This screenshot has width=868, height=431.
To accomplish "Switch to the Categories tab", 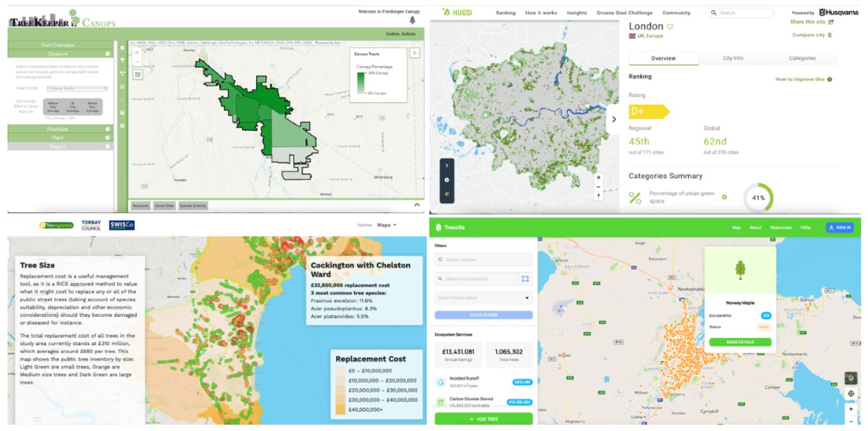I will (802, 58).
